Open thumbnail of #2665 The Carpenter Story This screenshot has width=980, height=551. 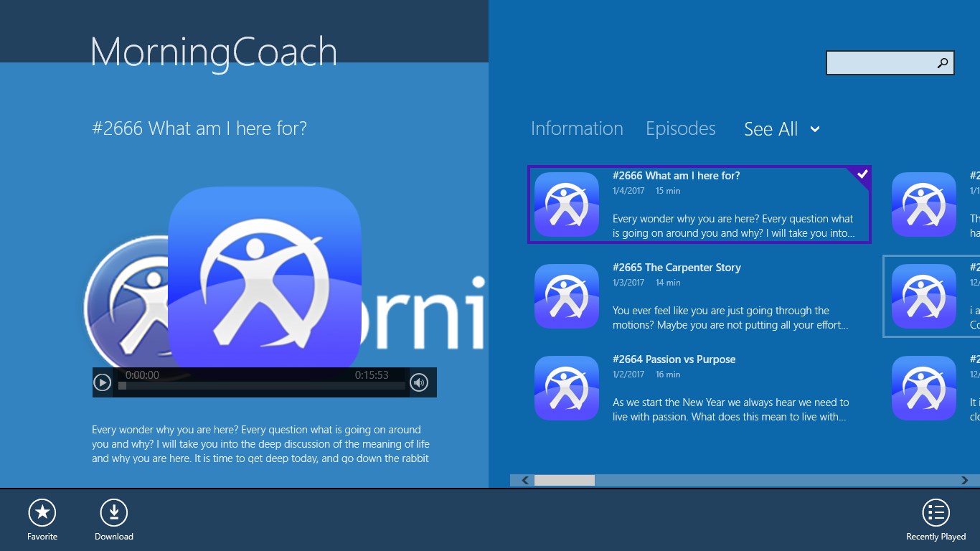567,296
